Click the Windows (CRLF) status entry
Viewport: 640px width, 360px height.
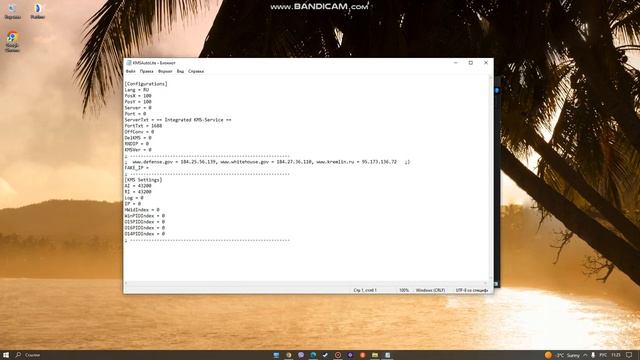tap(430, 290)
